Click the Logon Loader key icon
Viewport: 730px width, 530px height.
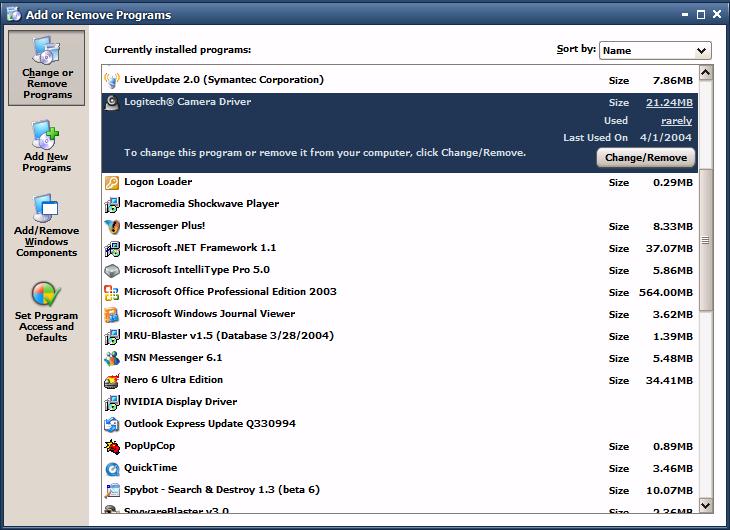coord(112,183)
